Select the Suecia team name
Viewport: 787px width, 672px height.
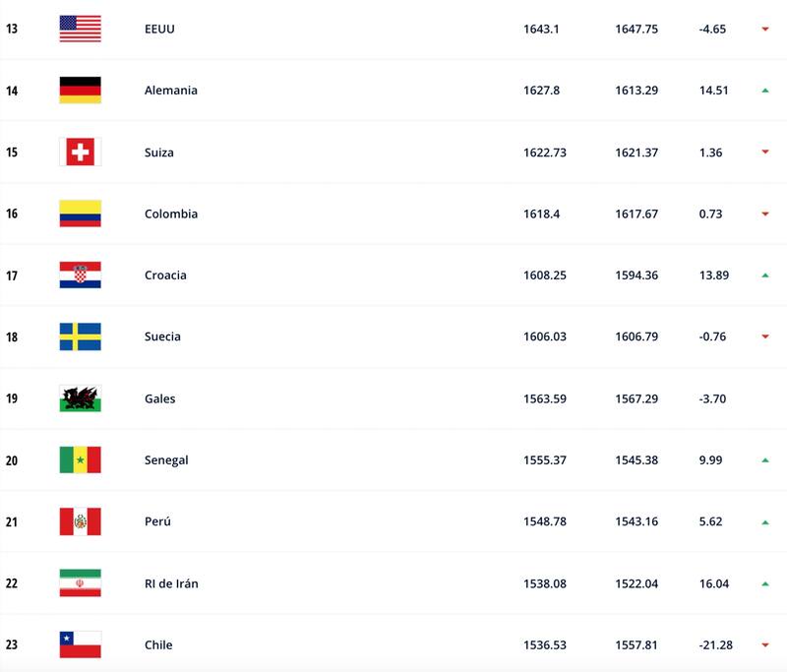coord(163,336)
